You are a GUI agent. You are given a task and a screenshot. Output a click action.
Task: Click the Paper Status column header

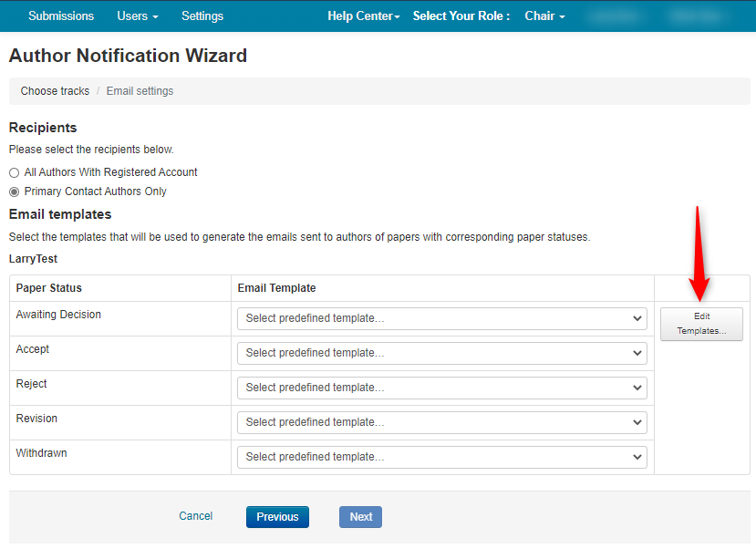49,288
